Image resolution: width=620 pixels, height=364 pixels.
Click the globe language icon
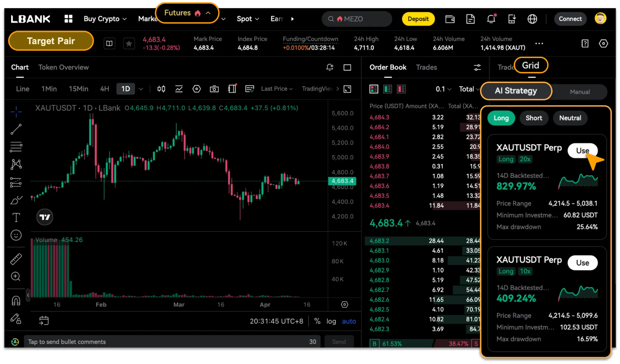tap(532, 19)
